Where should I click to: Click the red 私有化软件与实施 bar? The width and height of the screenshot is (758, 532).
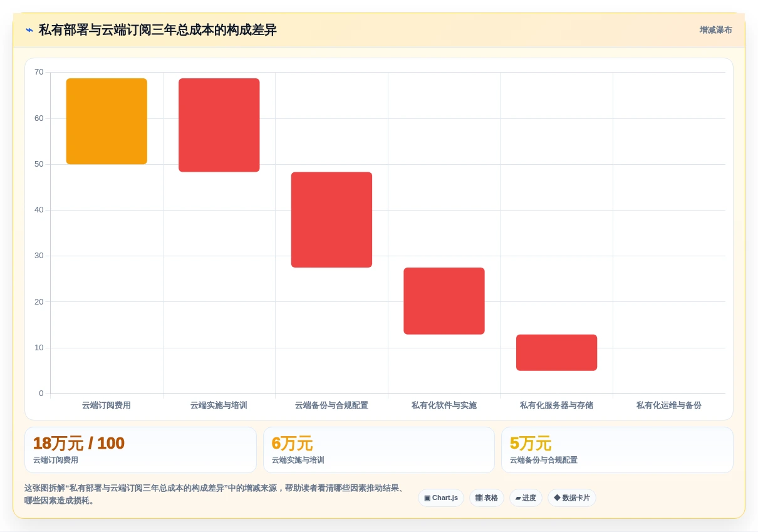(x=444, y=301)
